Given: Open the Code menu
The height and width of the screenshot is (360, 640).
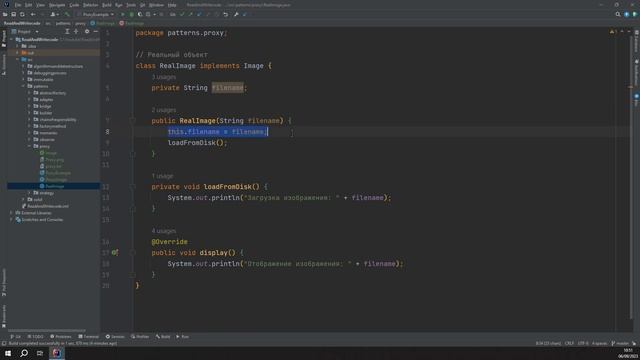Looking at the screenshot, I should coord(74,5).
